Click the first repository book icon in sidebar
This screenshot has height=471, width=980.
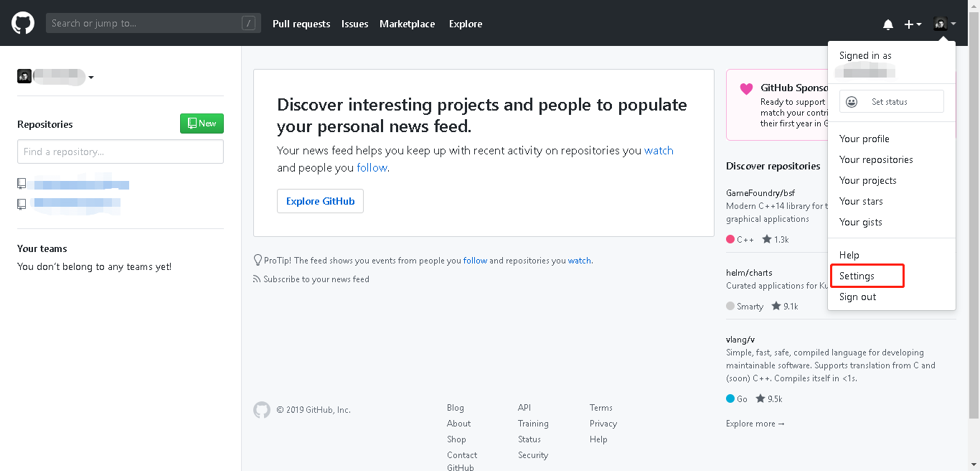[x=22, y=184]
